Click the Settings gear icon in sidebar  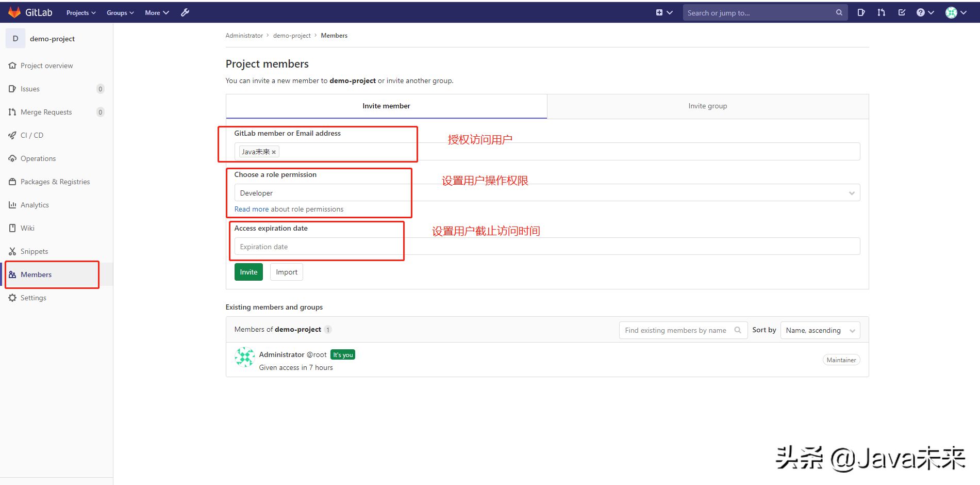pyautogui.click(x=12, y=298)
